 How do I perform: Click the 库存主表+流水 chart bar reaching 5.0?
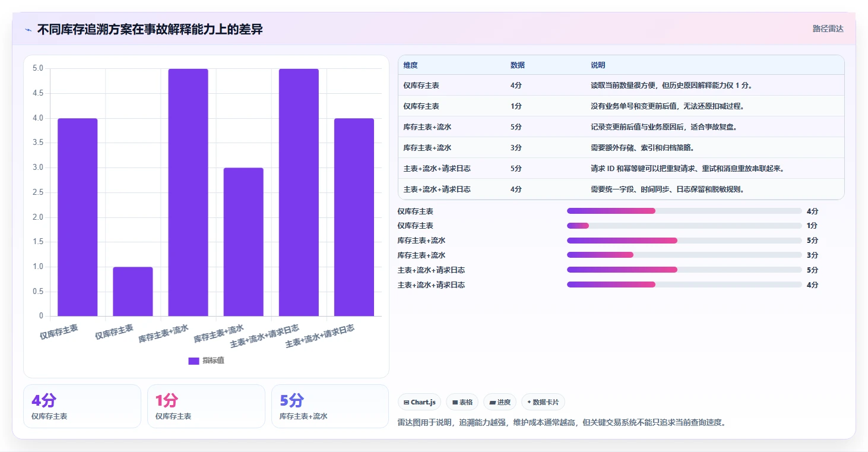coord(188,192)
